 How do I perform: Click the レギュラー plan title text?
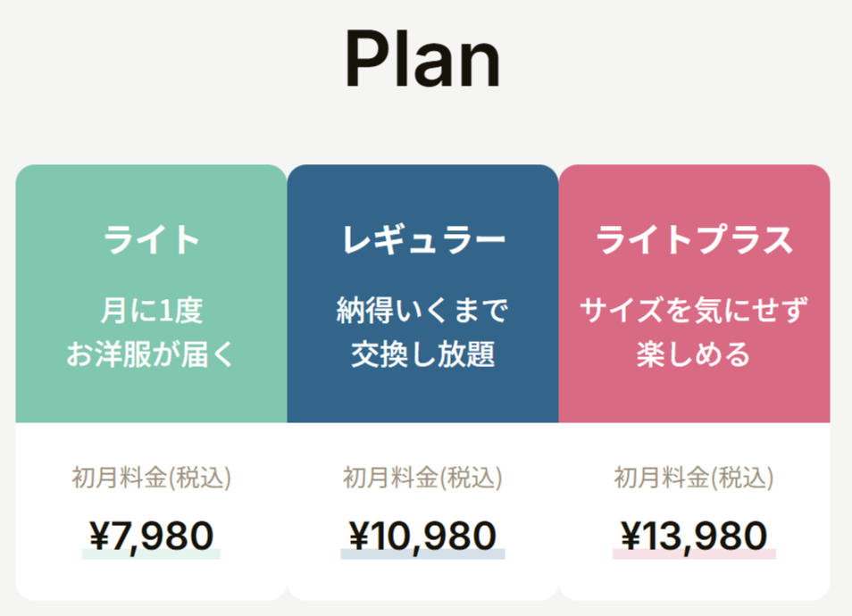(423, 239)
